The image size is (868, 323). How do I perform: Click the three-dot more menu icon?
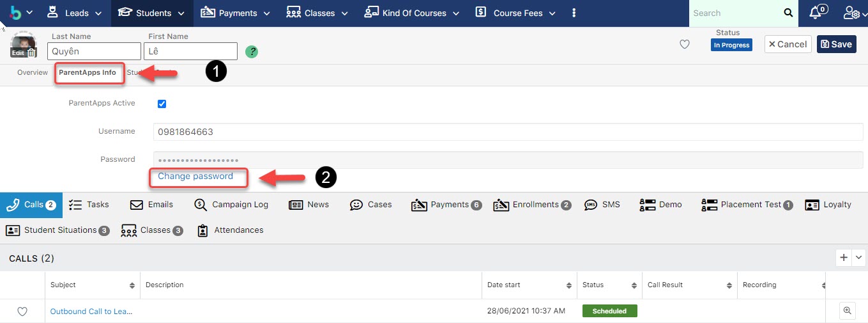coord(574,13)
